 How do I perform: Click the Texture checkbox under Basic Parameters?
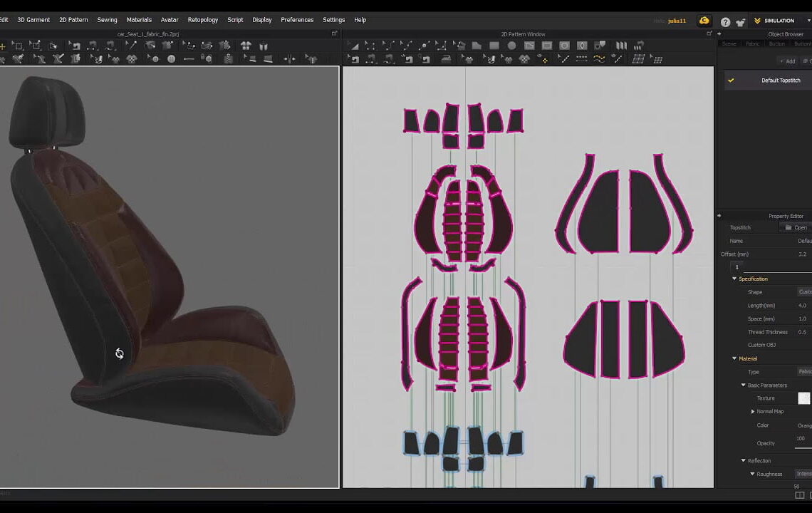pyautogui.click(x=804, y=398)
